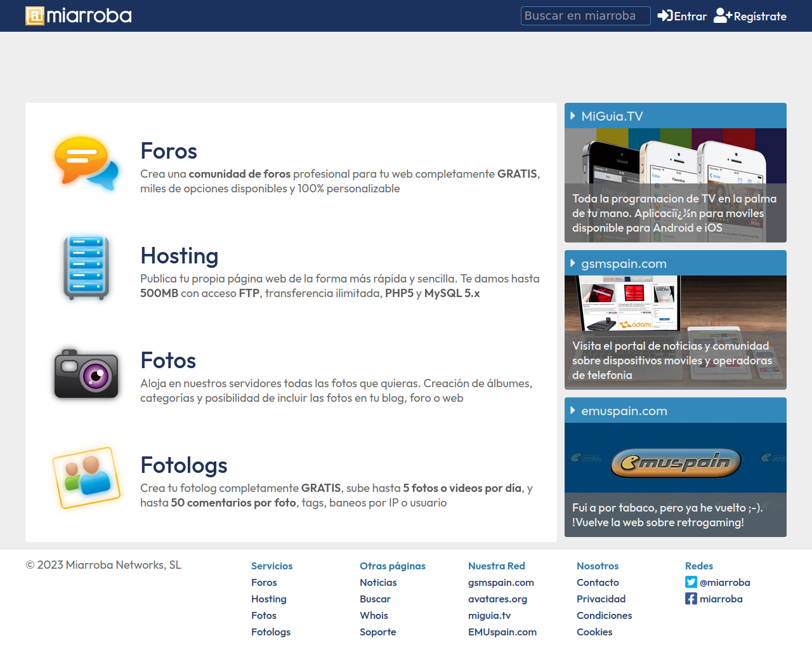Expand the gsmspain.com panel arrow

(x=572, y=263)
